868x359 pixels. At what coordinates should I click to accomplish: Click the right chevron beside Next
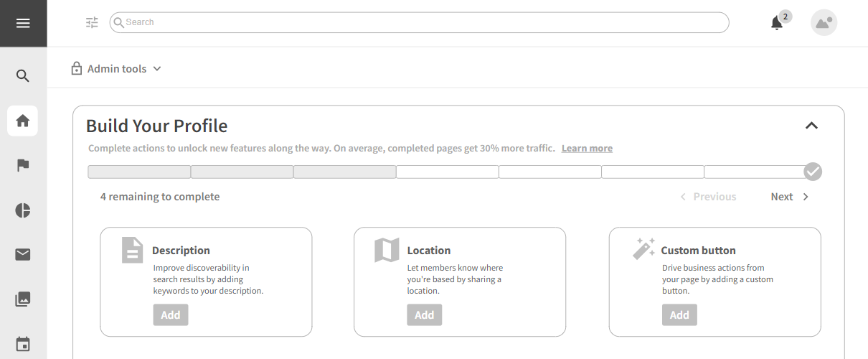click(x=806, y=197)
